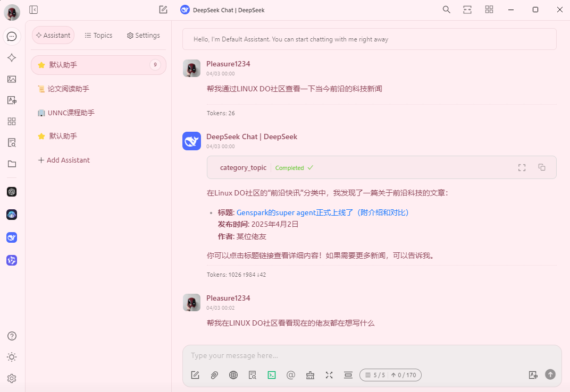The height and width of the screenshot is (392, 570).
Task: Open the Agents sparkle icon in sidebar
Action: pos(12,58)
